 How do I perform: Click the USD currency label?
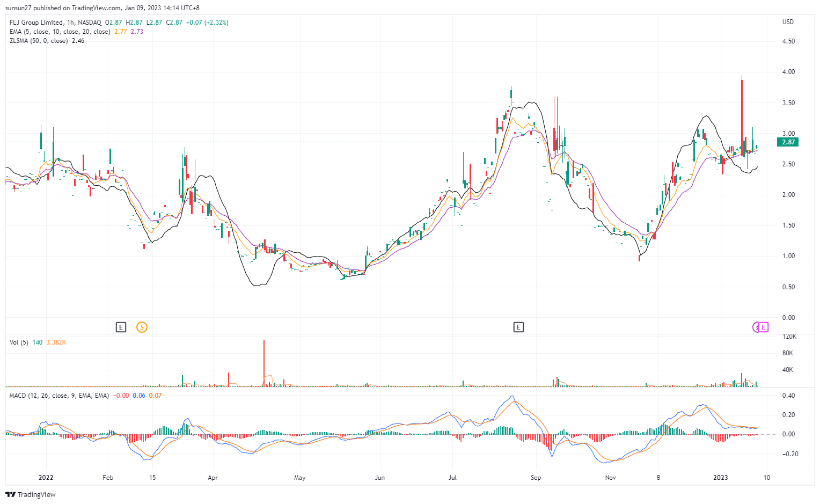(788, 22)
